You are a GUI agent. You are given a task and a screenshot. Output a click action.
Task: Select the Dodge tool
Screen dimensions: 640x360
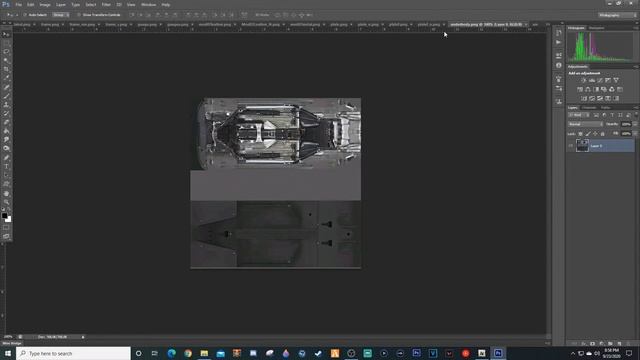pyautogui.click(x=6, y=149)
